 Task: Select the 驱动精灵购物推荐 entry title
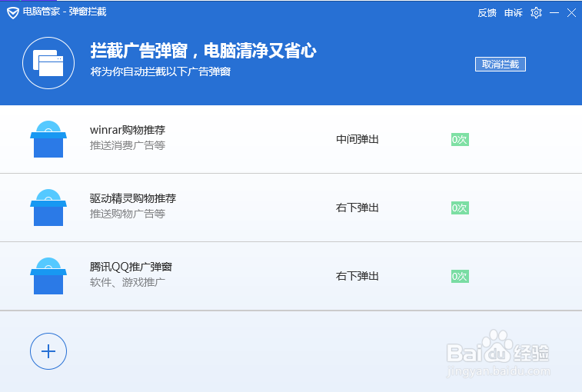[133, 198]
